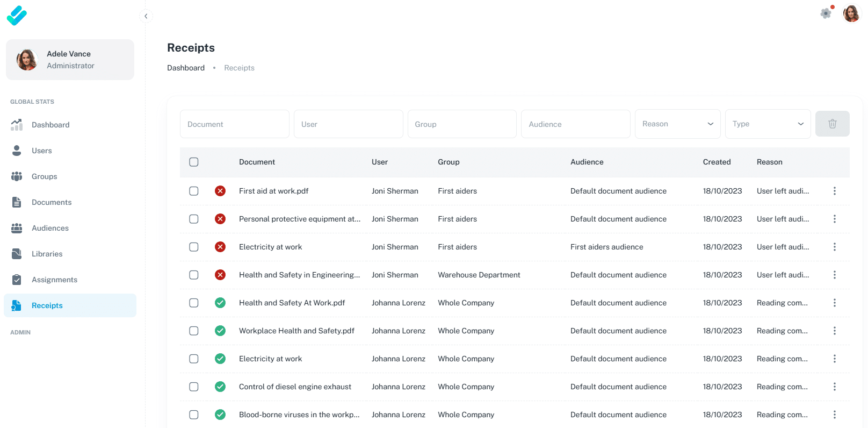Check the box for Joni Sherman's Electricity at work
This screenshot has height=428, width=868.
pos(194,247)
